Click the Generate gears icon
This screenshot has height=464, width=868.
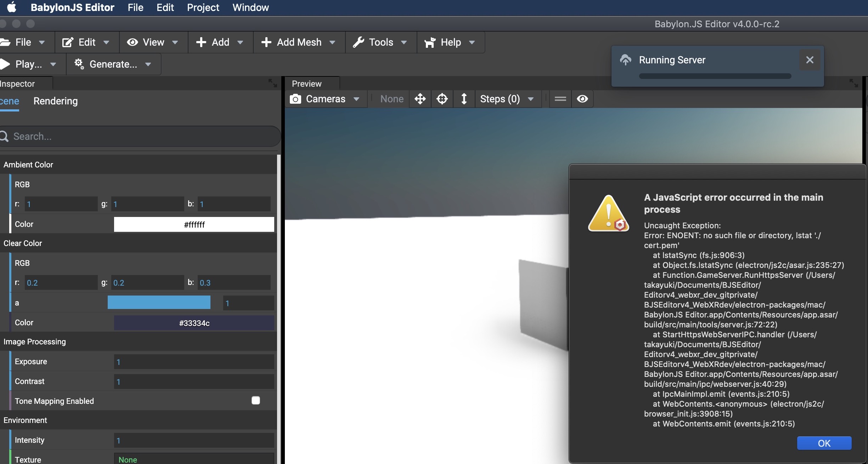point(79,64)
